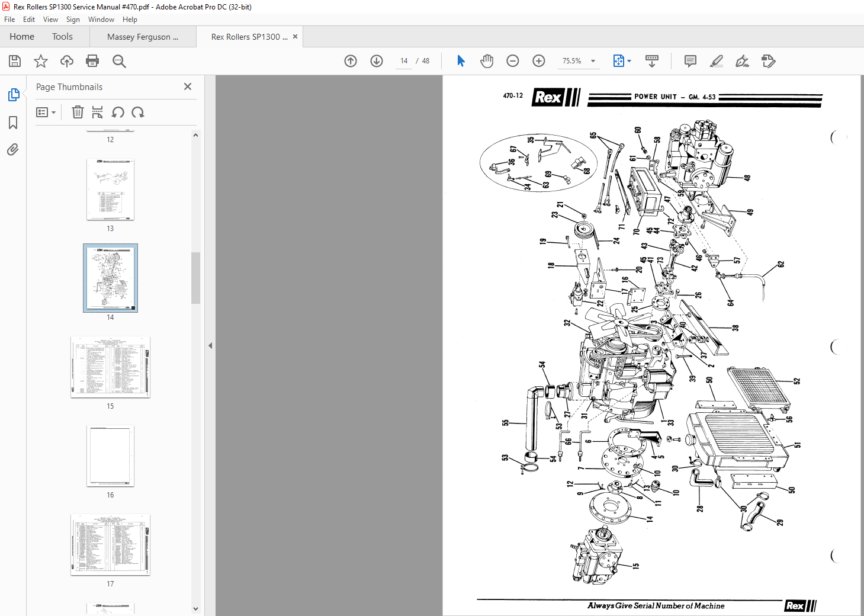
Task: Select the page 15 thumbnail
Action: (110, 367)
